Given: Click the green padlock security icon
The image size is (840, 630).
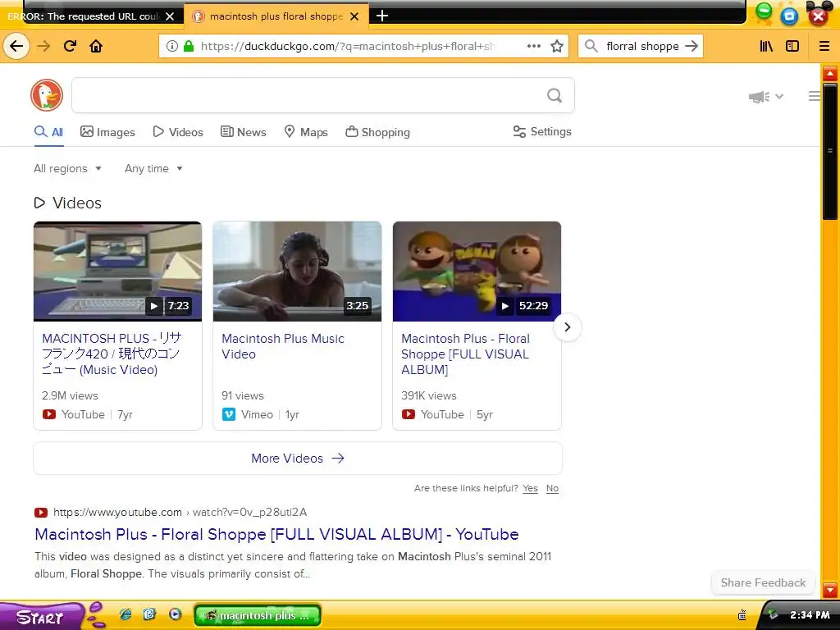Looking at the screenshot, I should [x=189, y=46].
